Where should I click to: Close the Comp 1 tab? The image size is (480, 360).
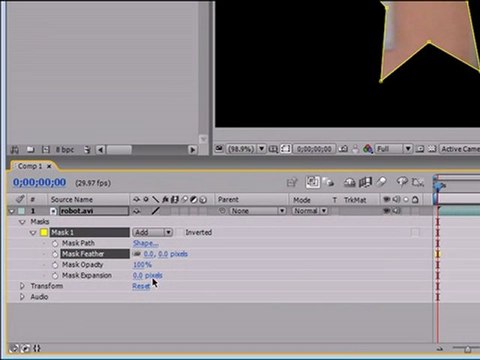click(49, 166)
